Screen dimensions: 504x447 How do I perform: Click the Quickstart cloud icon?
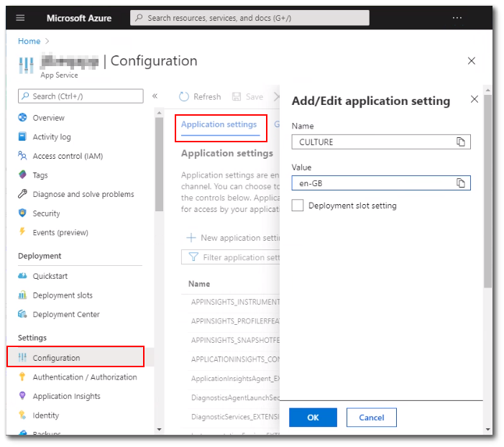(22, 276)
